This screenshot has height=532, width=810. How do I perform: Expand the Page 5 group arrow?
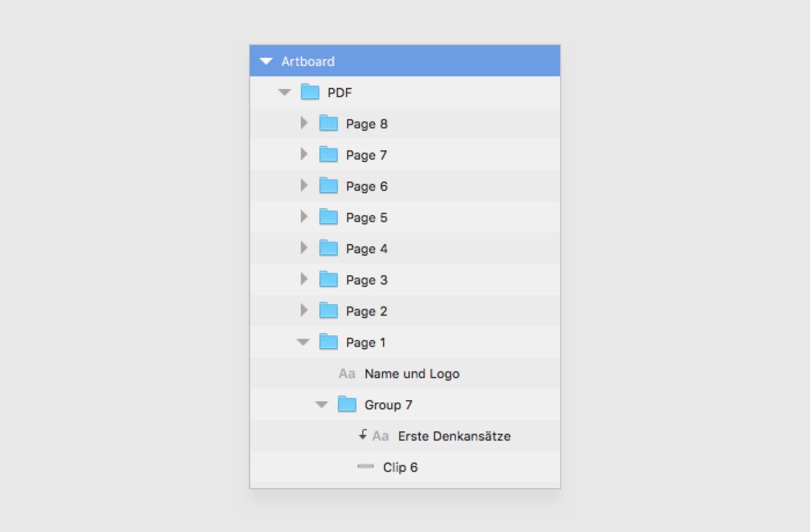click(x=304, y=217)
